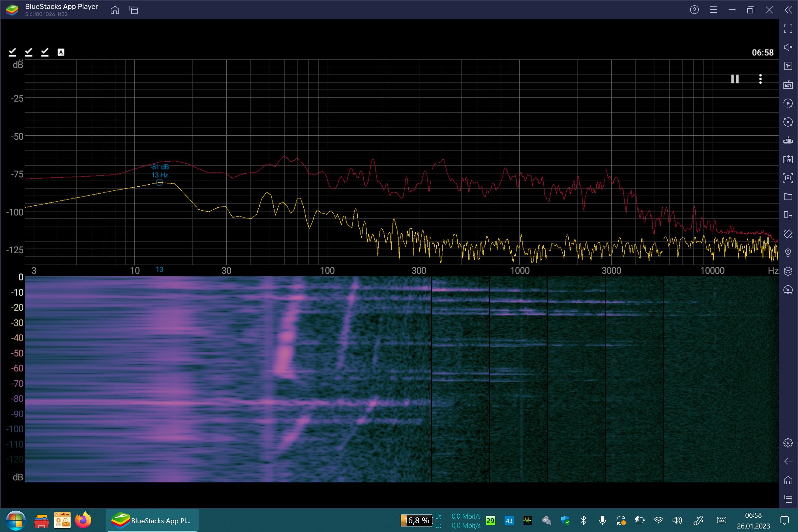Toggle the first checkmark trace option
798x532 pixels.
click(x=13, y=52)
